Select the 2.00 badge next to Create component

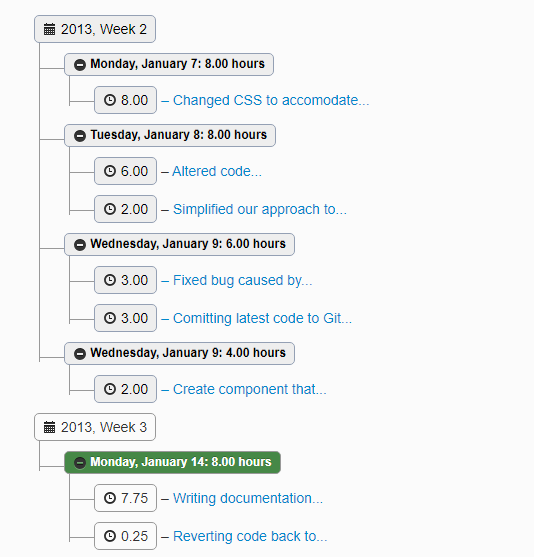coord(125,389)
